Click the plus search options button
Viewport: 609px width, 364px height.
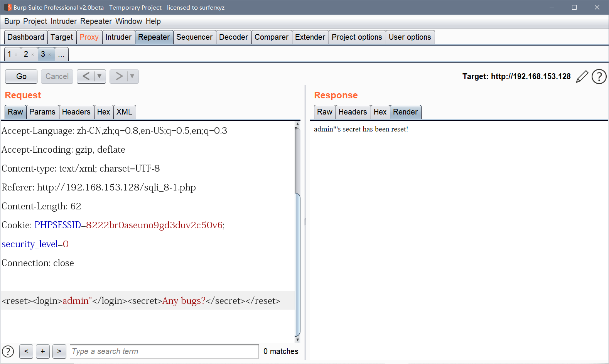pos(43,351)
